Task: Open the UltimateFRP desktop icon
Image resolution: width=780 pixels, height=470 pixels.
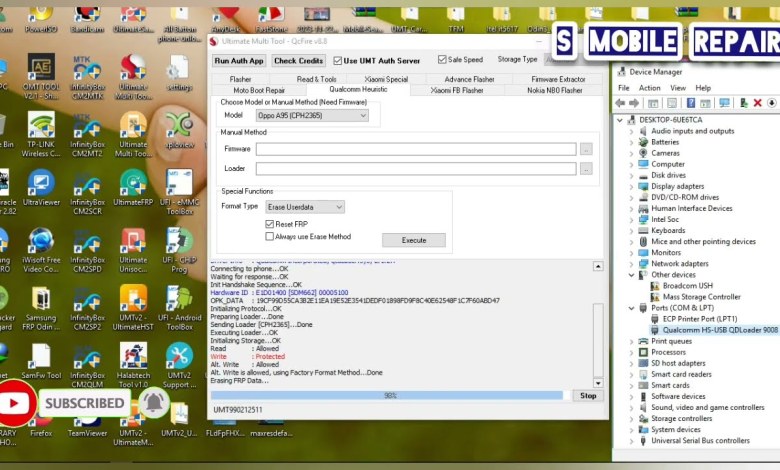Action: (x=133, y=185)
